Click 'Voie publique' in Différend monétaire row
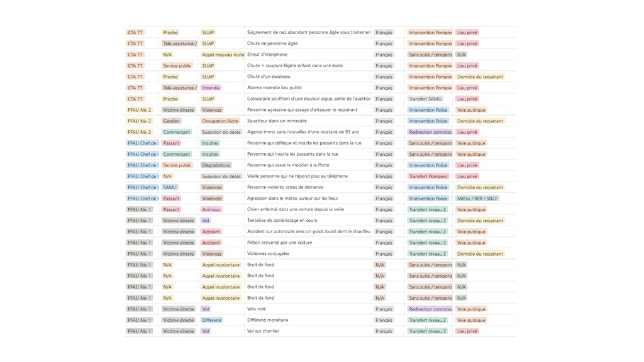The height and width of the screenshot is (362, 644). click(471, 320)
